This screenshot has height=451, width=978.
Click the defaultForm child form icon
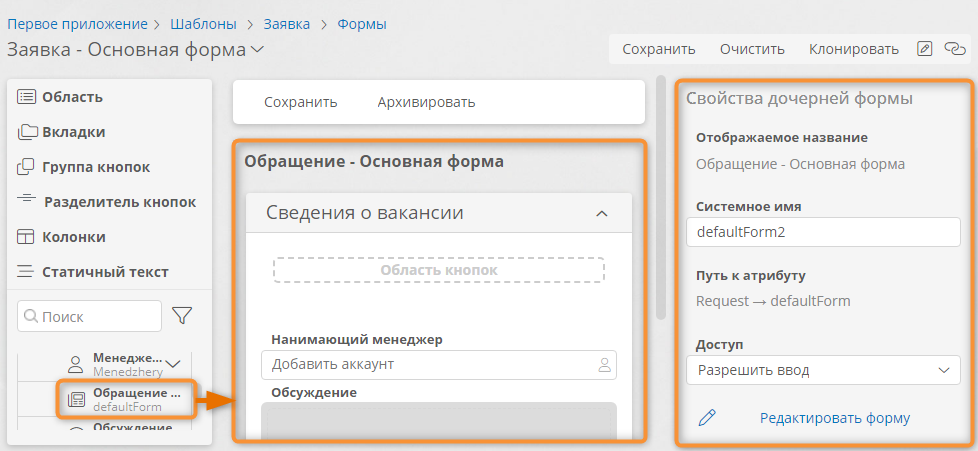click(x=77, y=400)
